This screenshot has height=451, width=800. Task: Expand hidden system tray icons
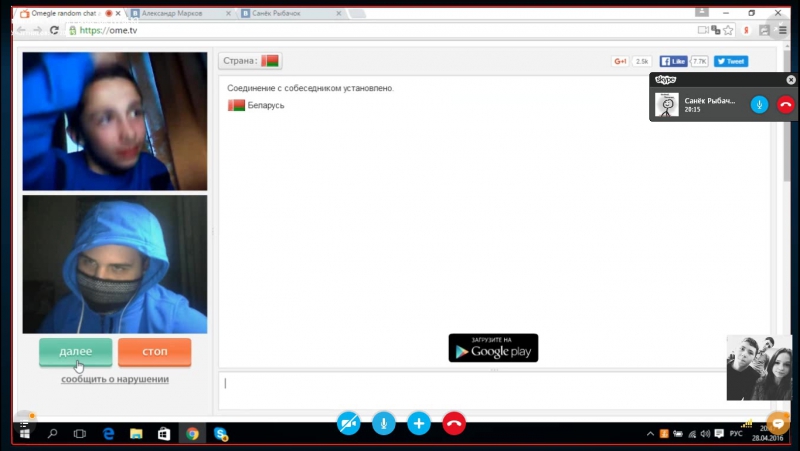point(650,434)
